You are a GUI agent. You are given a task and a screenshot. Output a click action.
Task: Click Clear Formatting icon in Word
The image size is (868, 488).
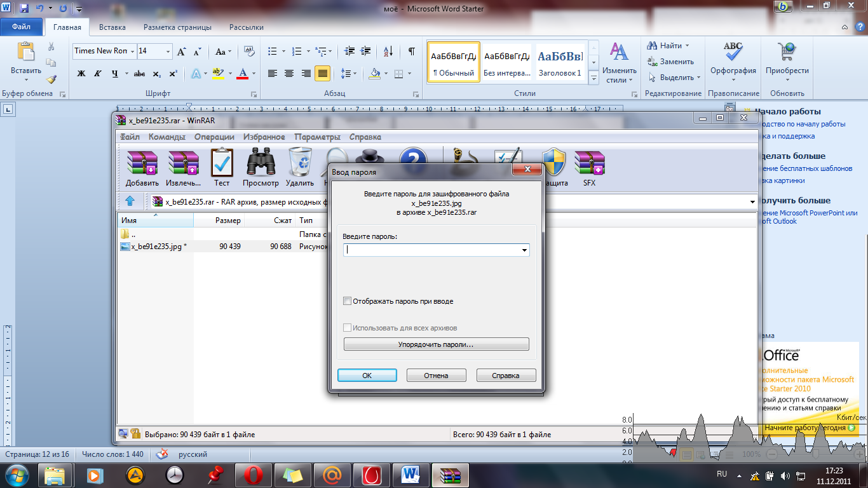click(249, 51)
